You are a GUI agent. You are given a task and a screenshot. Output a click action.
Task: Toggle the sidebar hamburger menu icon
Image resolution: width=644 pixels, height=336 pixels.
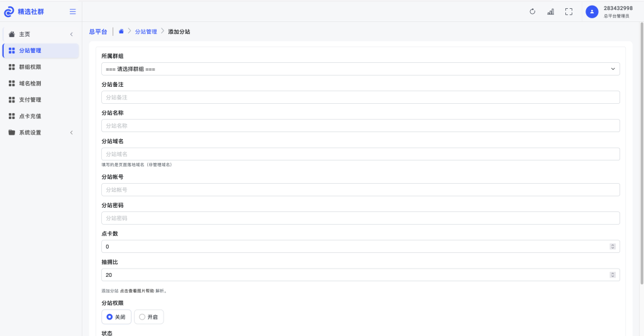pos(73,11)
